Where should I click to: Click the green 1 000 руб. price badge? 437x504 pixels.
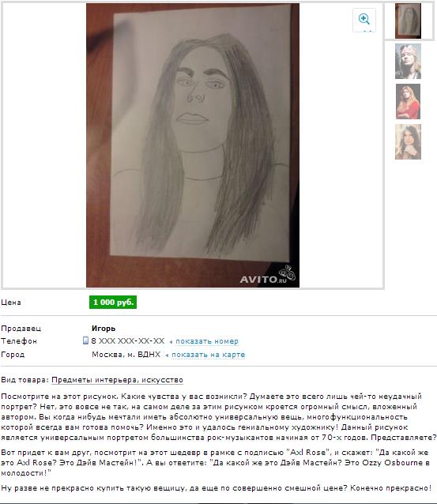click(x=113, y=302)
